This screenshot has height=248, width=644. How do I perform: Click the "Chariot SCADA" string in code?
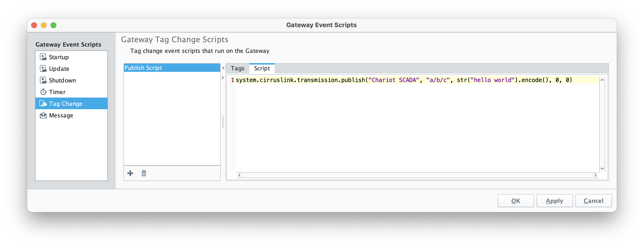tap(393, 80)
